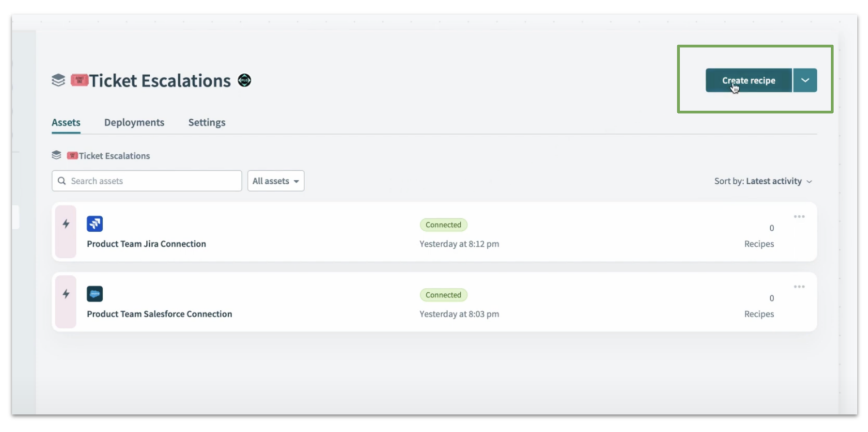Switch to the Deployments tab
This screenshot has width=868, height=432.
[134, 122]
